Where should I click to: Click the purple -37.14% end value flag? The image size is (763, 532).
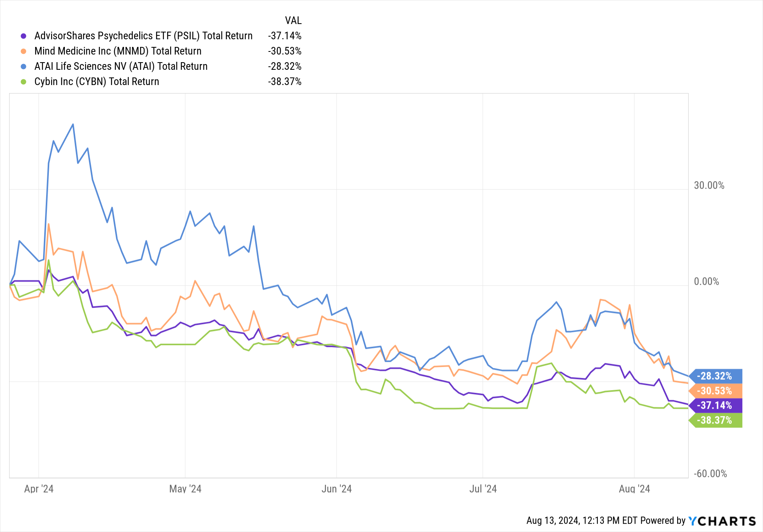click(716, 405)
